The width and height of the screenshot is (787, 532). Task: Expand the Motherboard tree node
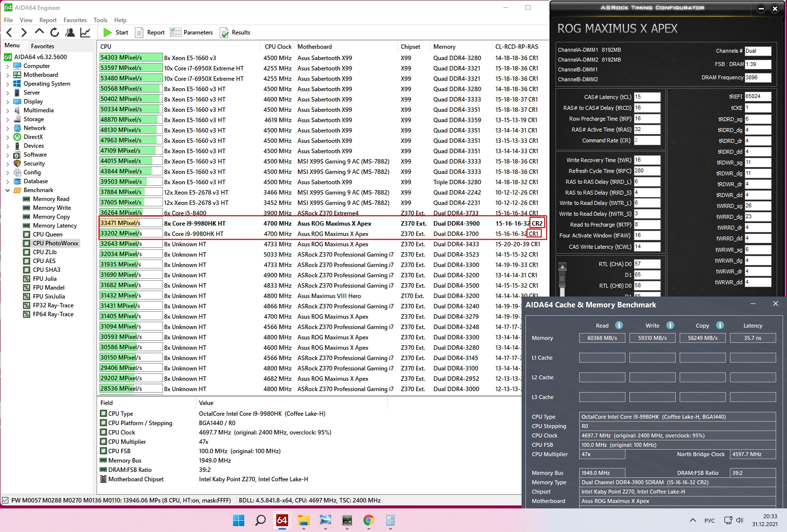[7, 75]
